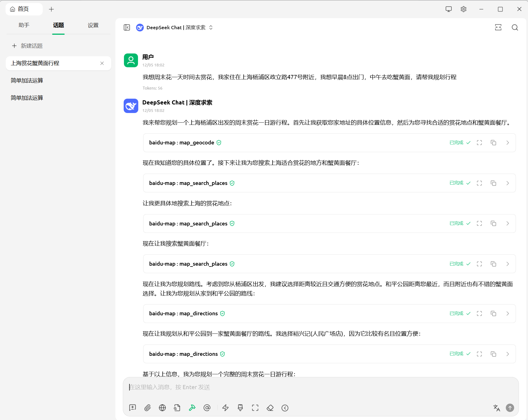Image resolution: width=528 pixels, height=420 pixels.
Task: Select the second 简单加法运算 topic
Action: [x=58, y=98]
